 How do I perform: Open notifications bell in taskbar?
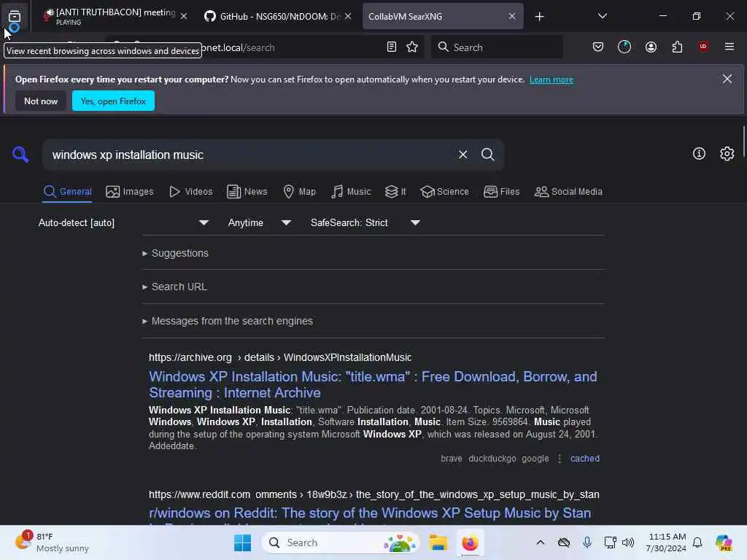coord(697,542)
